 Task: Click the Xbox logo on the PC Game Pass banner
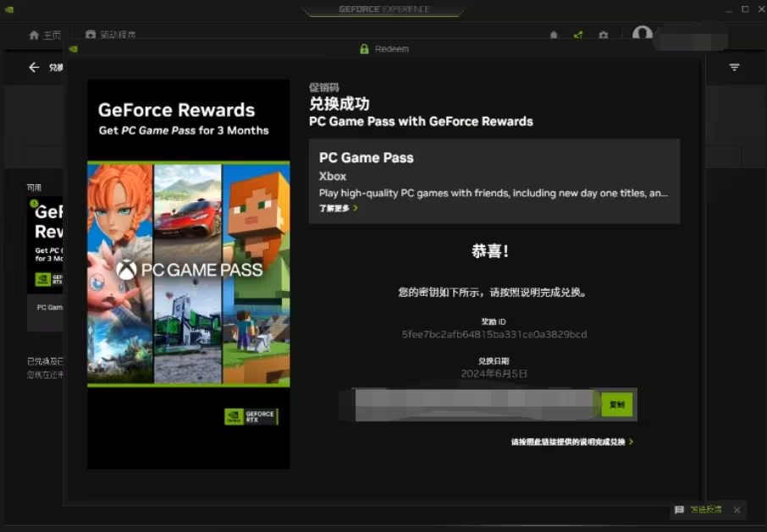tap(127, 270)
